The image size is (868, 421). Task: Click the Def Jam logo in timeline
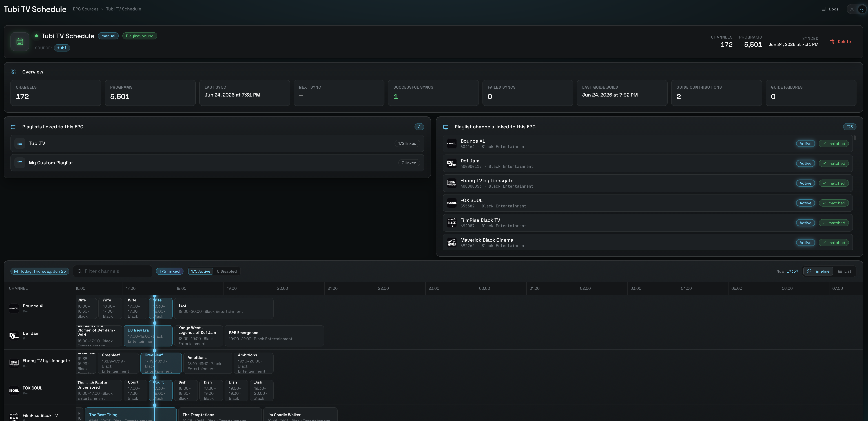point(14,336)
